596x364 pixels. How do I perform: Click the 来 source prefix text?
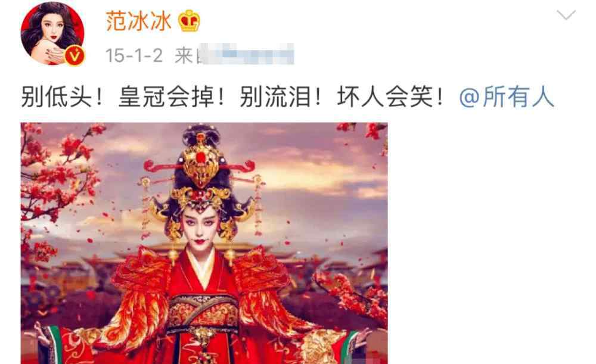(x=184, y=56)
